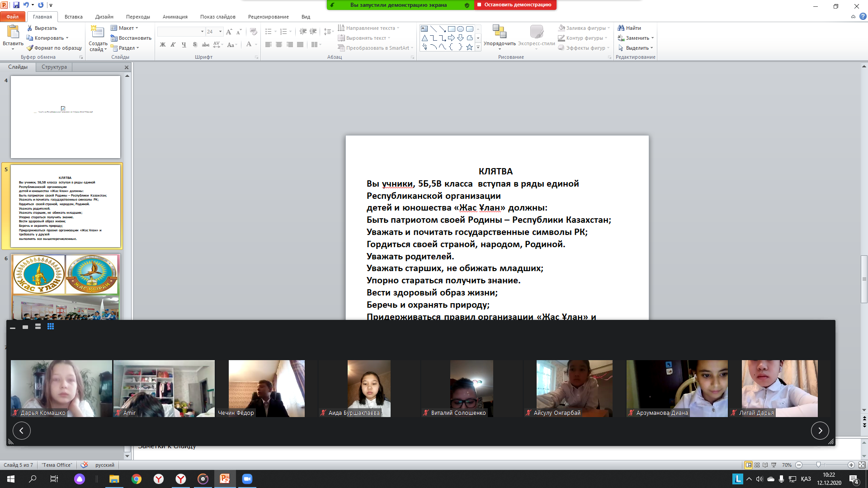This screenshot has width=868, height=488.
Task: Click the Italic formatting icon
Action: 173,45
